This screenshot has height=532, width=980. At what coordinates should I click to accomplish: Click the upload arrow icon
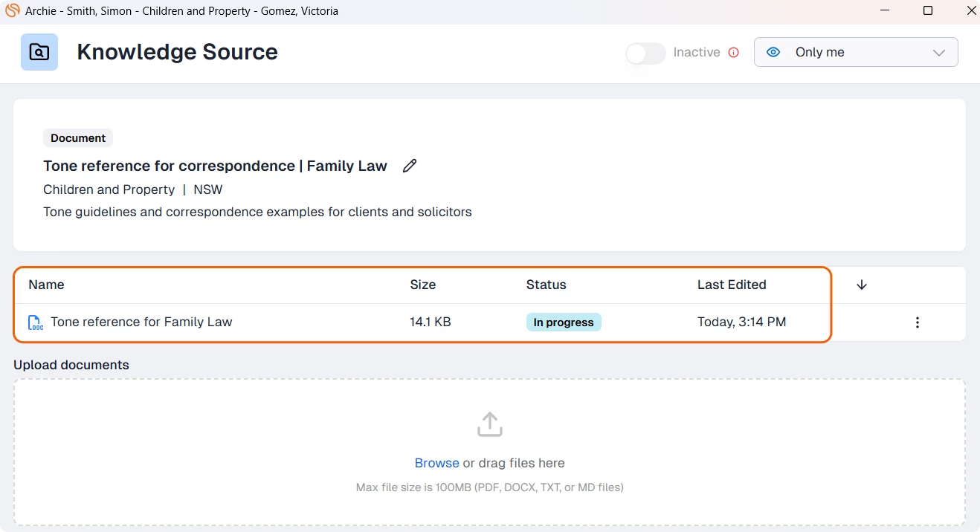(x=489, y=424)
